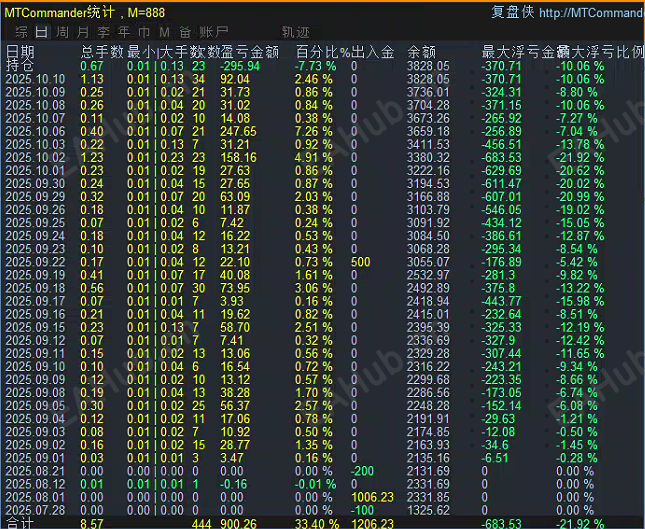Select the 2025.09.04 date cell
Viewport: 645px width, 529px height.
pyautogui.click(x=35, y=419)
